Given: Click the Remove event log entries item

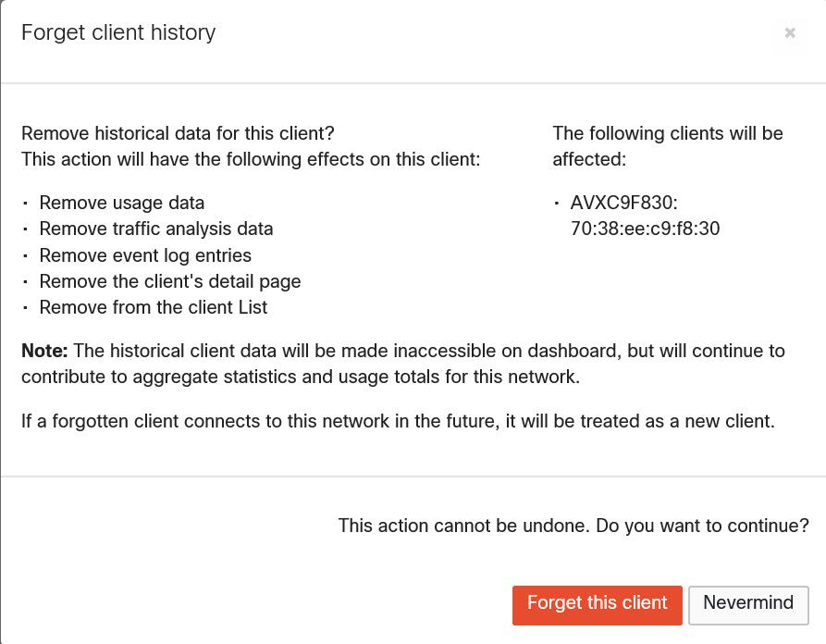Looking at the screenshot, I should pyautogui.click(x=145, y=255).
